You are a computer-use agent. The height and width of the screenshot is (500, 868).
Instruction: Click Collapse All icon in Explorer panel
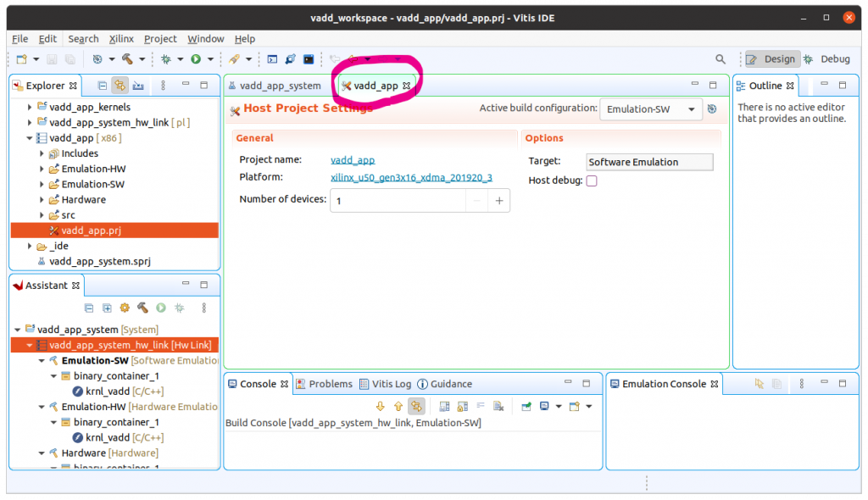coord(103,86)
